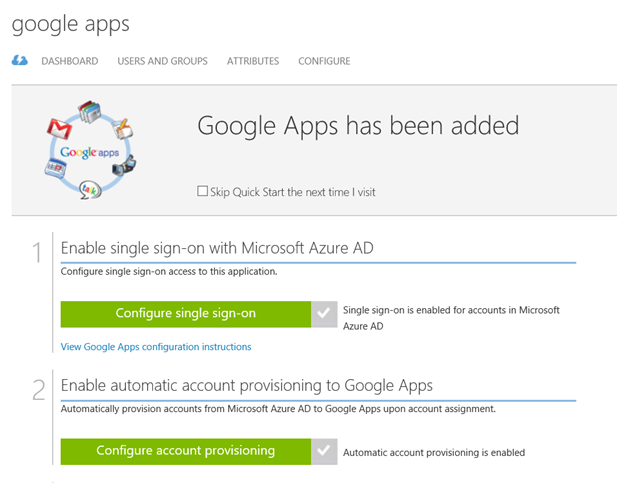The height and width of the screenshot is (483, 617).
Task: Click Configure single sign-on button
Action: pos(186,314)
